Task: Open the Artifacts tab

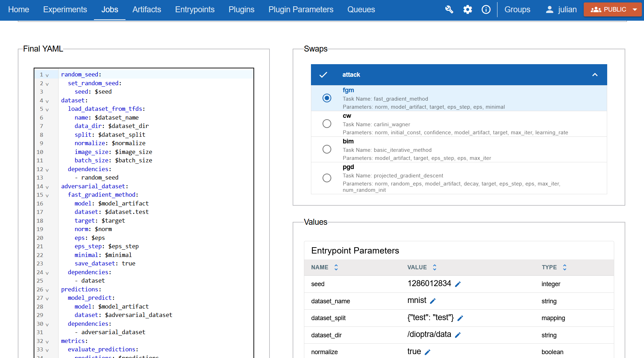Action: tap(147, 9)
